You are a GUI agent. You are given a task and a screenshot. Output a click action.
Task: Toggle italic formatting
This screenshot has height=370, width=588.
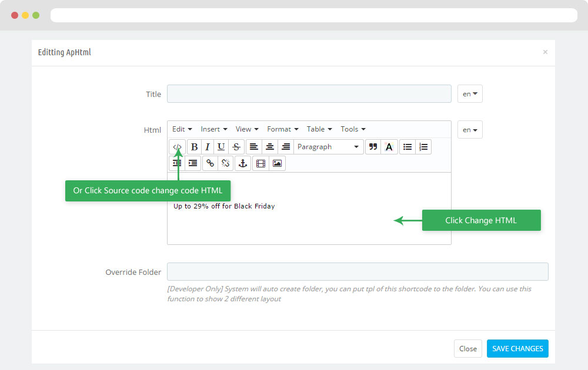[208, 147]
